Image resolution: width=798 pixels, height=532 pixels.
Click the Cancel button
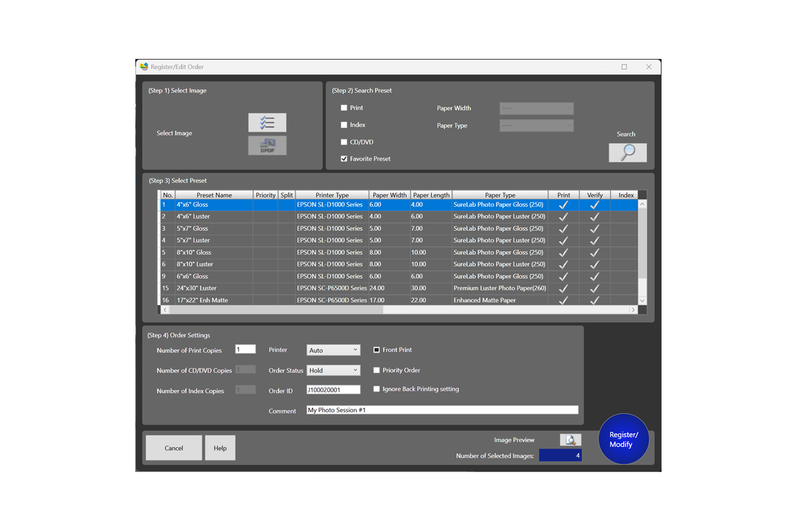pos(174,448)
